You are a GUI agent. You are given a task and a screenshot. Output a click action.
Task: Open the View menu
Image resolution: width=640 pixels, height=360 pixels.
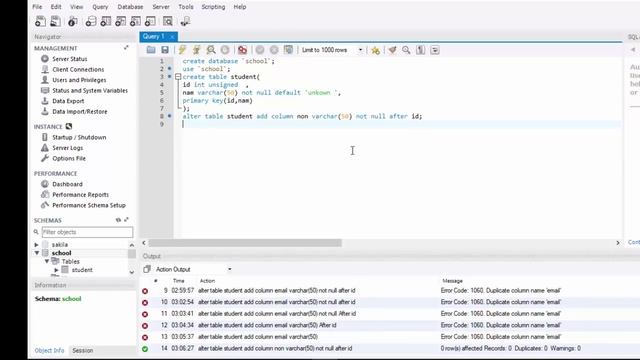click(x=76, y=7)
